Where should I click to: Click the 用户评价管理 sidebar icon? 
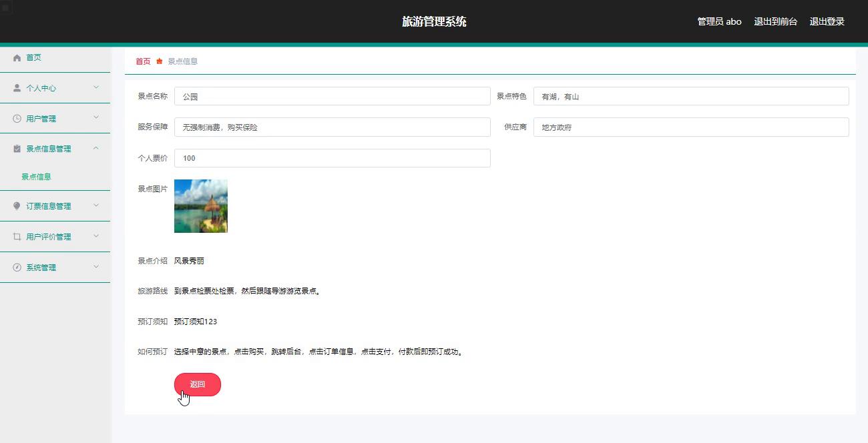coord(17,236)
